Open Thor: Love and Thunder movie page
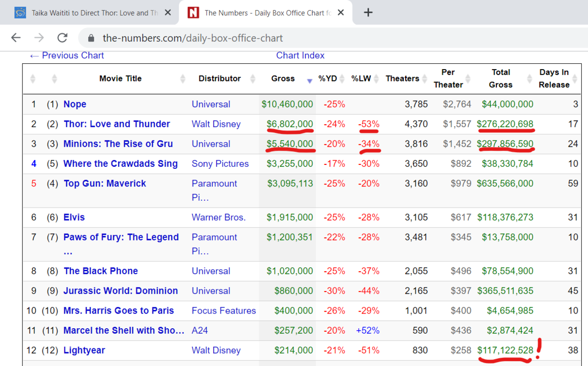Image resolution: width=588 pixels, height=366 pixels. [x=117, y=124]
